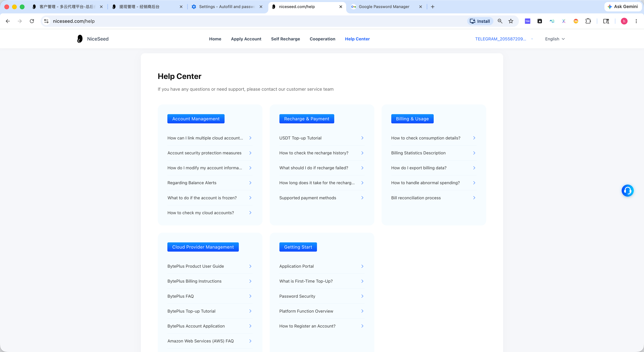Click the Getting Start category button
Image resolution: width=644 pixels, height=352 pixels.
click(298, 247)
